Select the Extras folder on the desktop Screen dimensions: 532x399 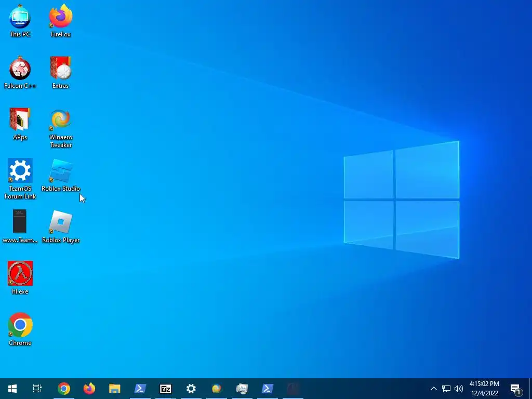point(60,73)
